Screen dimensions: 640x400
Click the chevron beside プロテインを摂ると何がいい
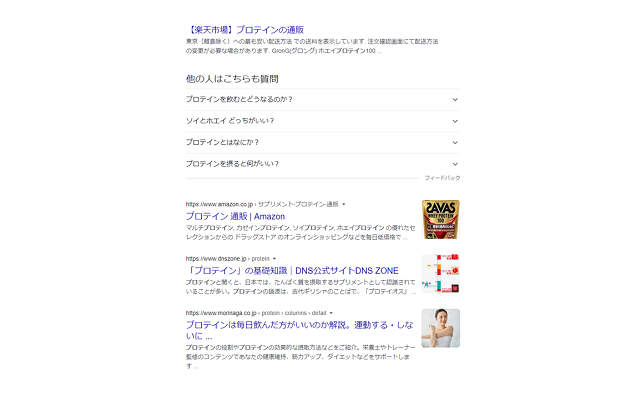tap(455, 164)
